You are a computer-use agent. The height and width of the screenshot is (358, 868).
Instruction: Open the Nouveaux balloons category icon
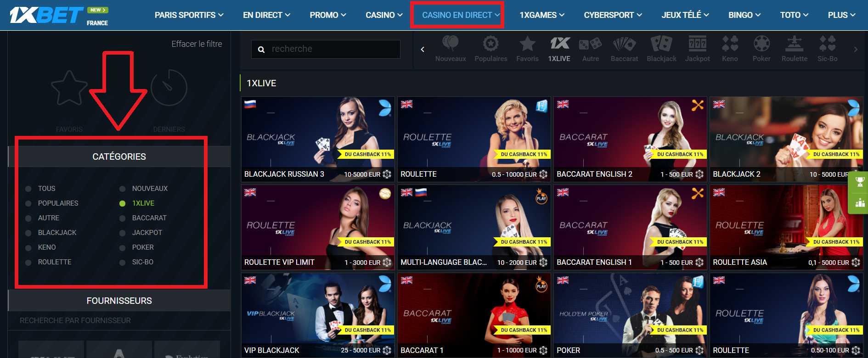point(451,44)
